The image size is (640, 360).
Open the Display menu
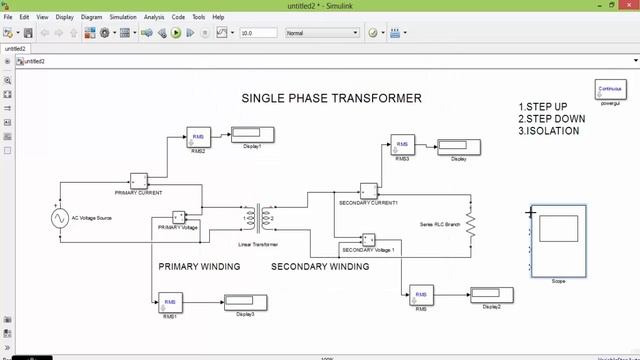(64, 17)
